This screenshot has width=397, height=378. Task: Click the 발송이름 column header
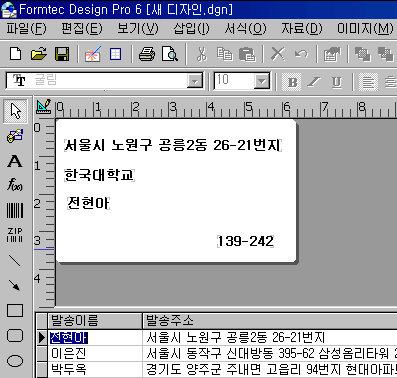95,321
